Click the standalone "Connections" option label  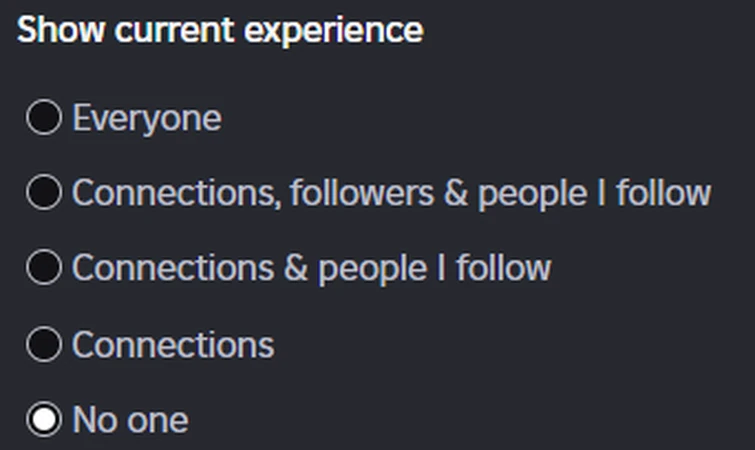[x=173, y=344]
